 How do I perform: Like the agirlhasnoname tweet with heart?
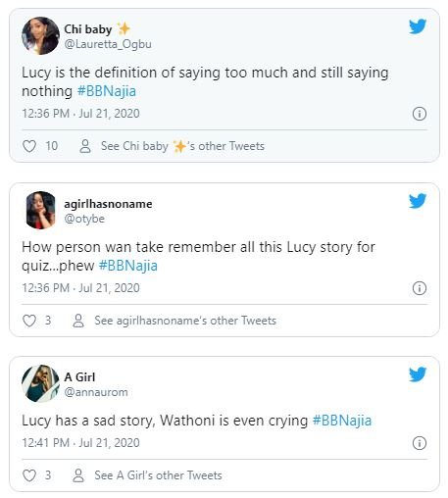tap(29, 321)
